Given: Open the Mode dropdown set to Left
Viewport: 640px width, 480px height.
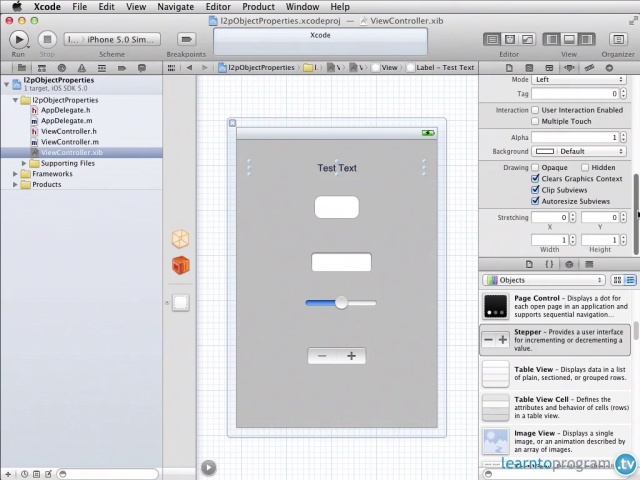Looking at the screenshot, I should 579,80.
